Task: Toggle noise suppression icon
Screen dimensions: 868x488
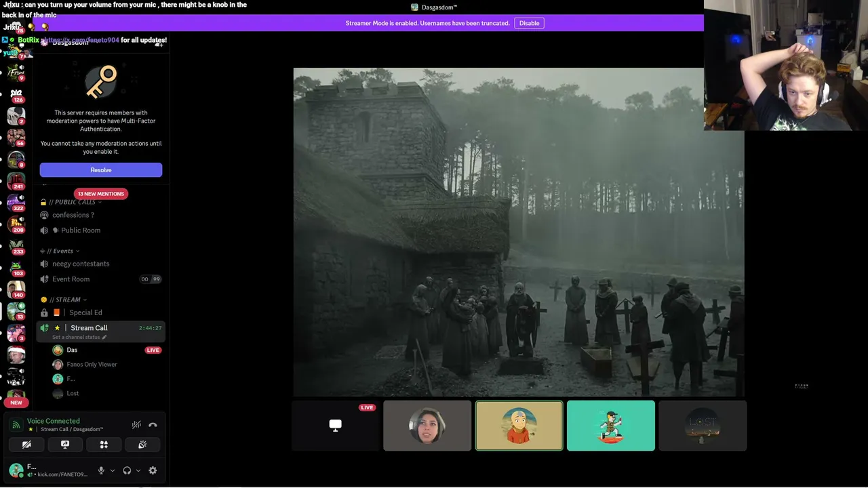Action: pyautogui.click(x=136, y=425)
